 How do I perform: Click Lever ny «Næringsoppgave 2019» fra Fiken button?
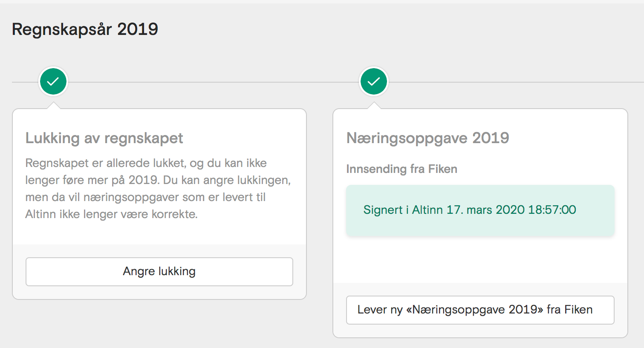tap(480, 310)
